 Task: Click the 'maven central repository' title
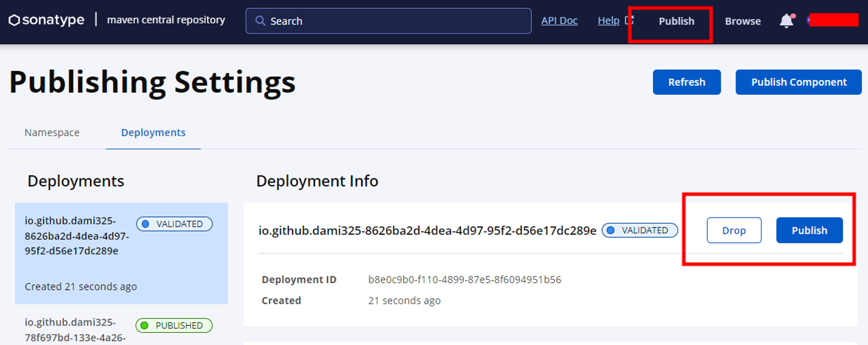pyautogui.click(x=166, y=20)
